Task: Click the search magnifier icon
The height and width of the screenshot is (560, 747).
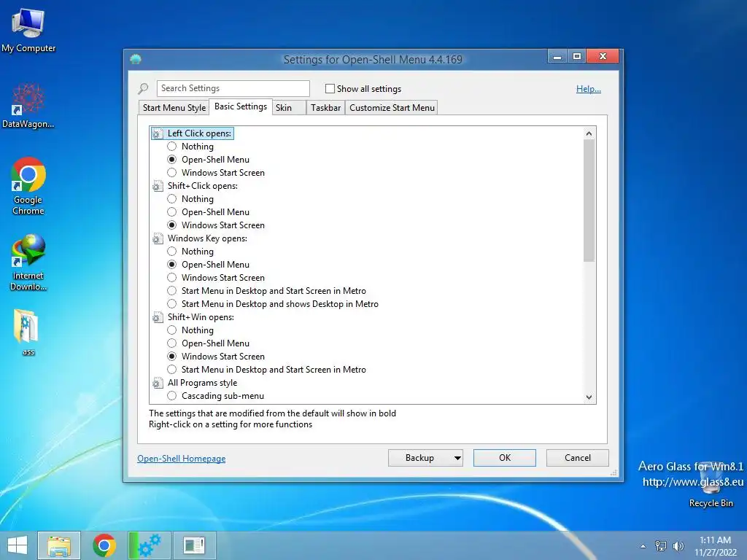Action: tap(143, 88)
